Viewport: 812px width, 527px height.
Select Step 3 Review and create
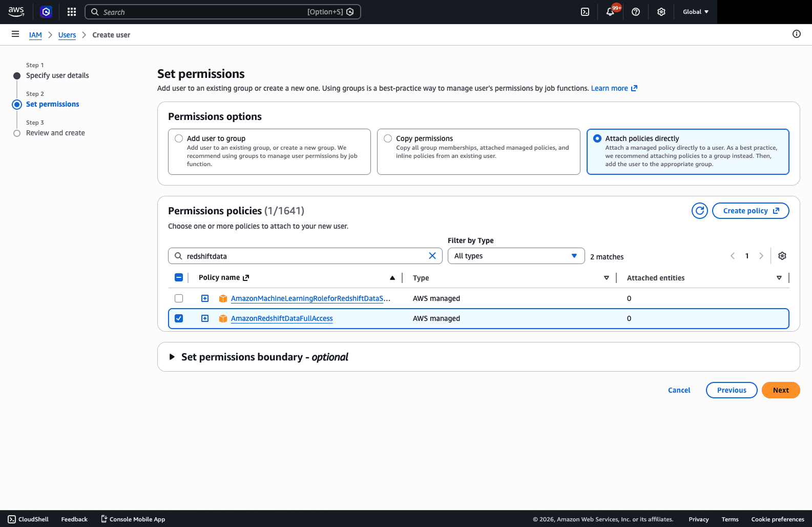point(55,133)
